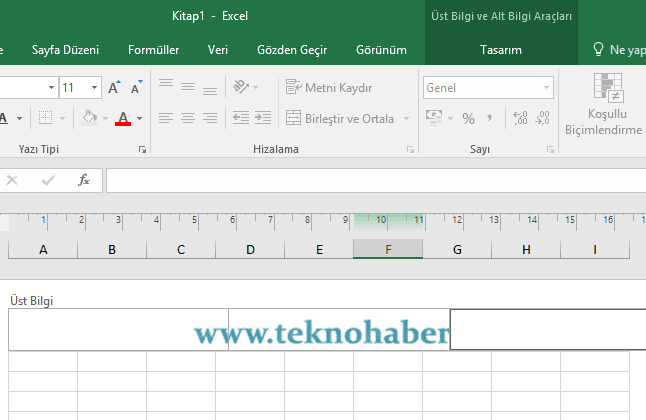646x420 pixels.
Task: Expand the borders dropdown arrow
Action: (62, 119)
